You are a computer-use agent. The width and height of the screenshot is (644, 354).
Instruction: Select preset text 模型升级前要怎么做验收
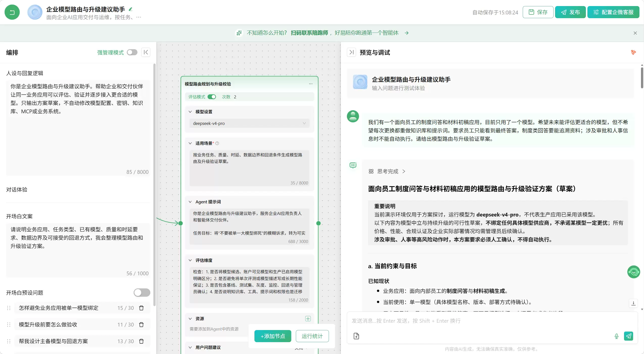tap(48, 324)
